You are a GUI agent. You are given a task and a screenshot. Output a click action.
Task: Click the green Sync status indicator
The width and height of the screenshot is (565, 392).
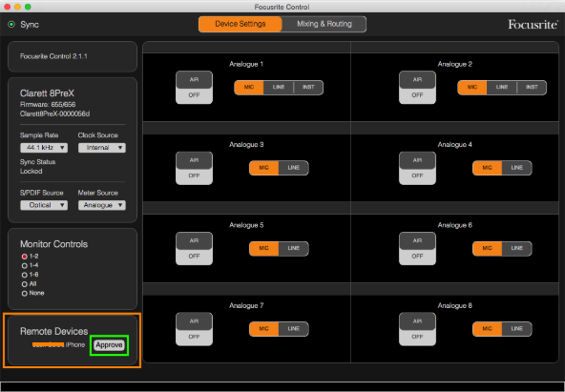coord(11,25)
